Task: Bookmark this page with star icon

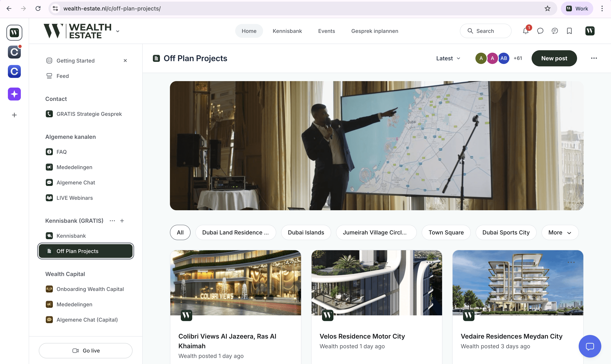Action: click(x=547, y=9)
